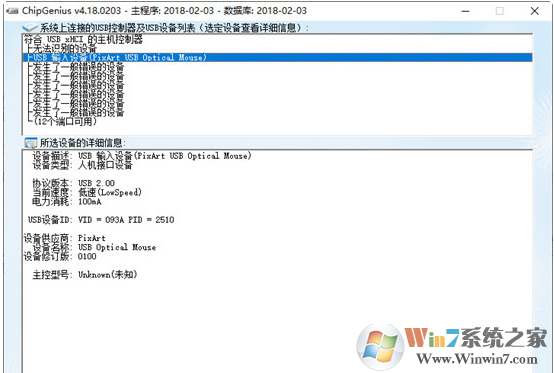This screenshot has height=373, width=554.
Task: Select the highlighted PixArt USB Optical Mouse row
Action: click(x=277, y=58)
